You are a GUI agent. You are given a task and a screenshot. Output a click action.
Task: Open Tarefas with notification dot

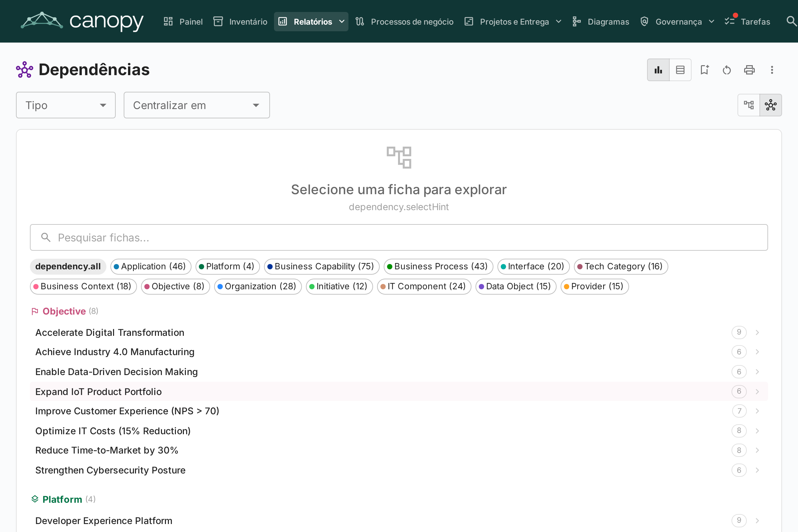pyautogui.click(x=747, y=22)
